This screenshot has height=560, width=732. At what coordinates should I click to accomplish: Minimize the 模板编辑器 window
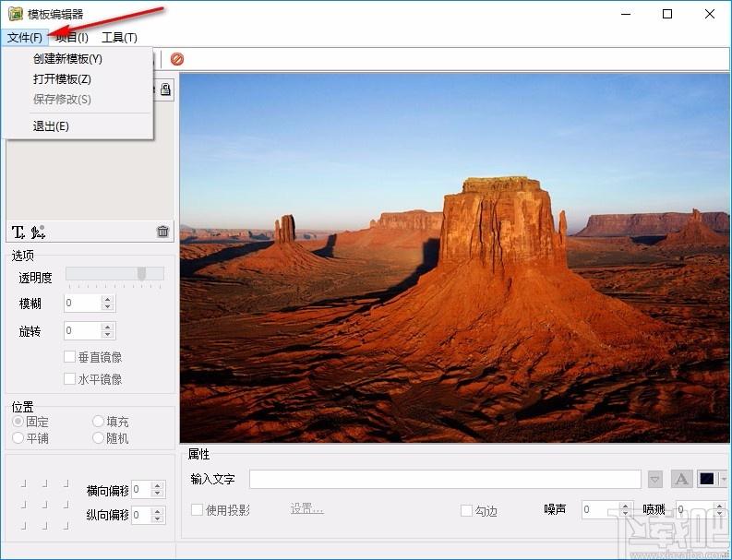[626, 14]
